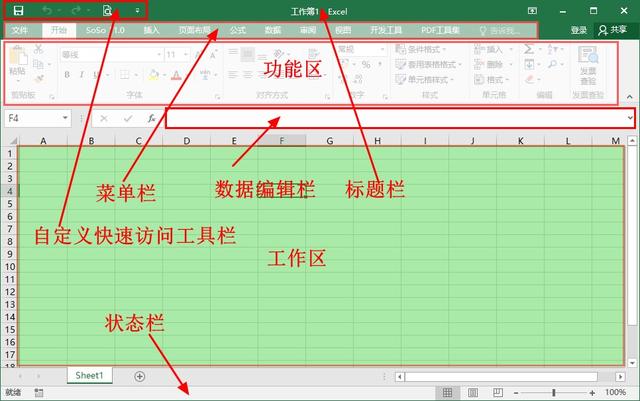Click the Increase Font Size icon
Screen dimensions: 640x401
pyautogui.click(x=198, y=55)
